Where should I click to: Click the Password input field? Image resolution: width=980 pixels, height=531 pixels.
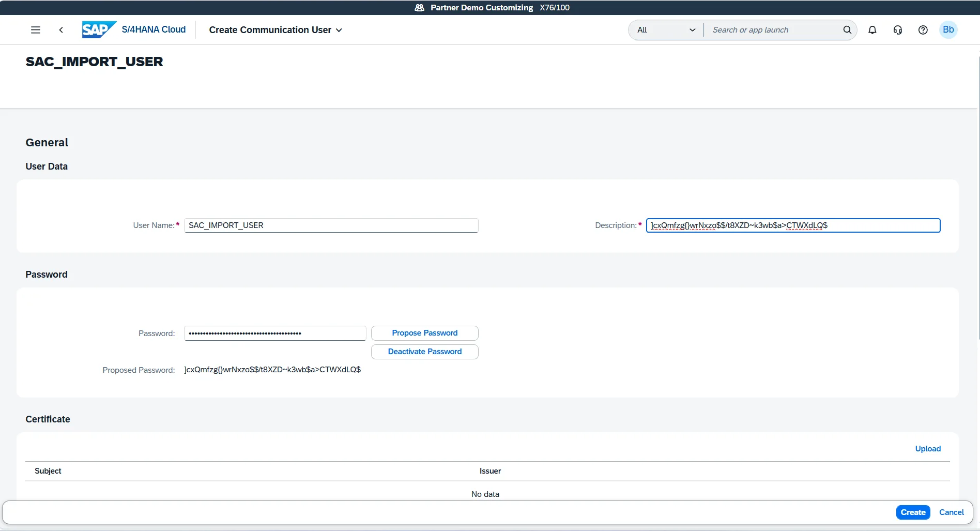(x=275, y=333)
